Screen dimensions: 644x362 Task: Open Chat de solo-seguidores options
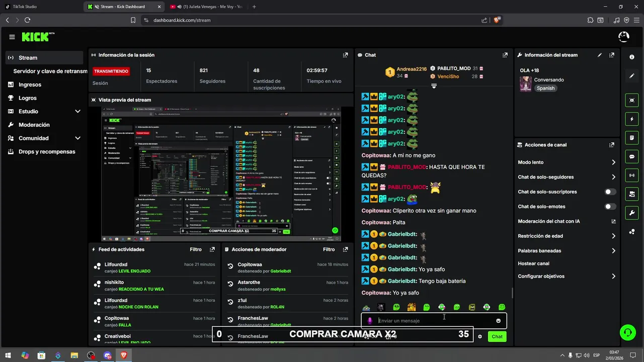pyautogui.click(x=567, y=177)
